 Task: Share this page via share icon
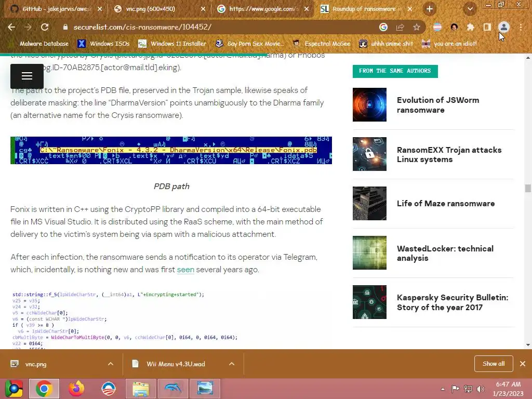(x=400, y=27)
